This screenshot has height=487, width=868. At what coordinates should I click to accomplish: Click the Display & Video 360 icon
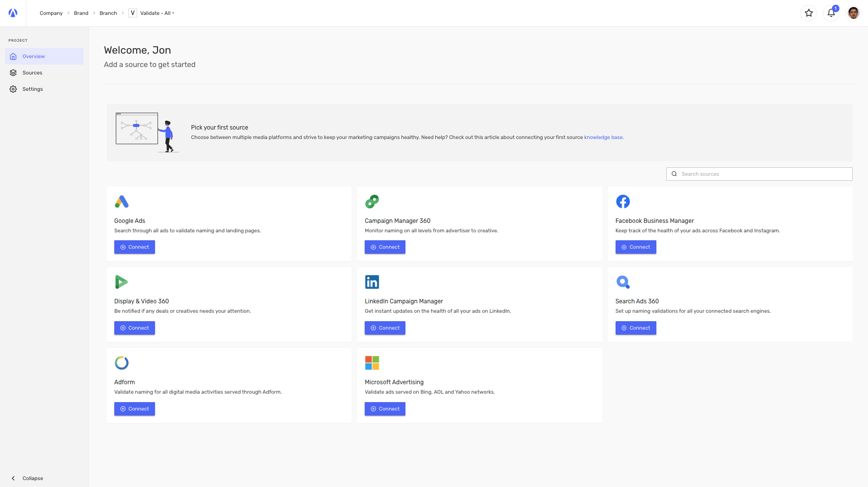(x=122, y=282)
